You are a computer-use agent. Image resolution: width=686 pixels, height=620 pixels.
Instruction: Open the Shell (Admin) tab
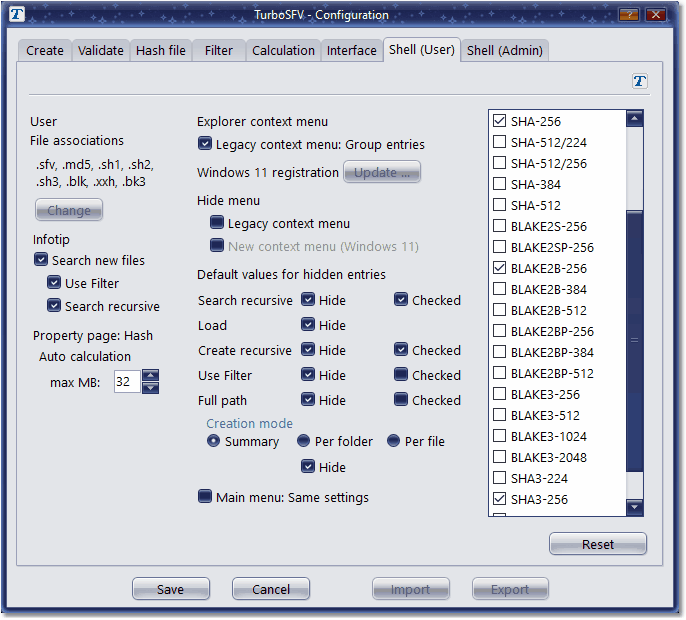[504, 50]
